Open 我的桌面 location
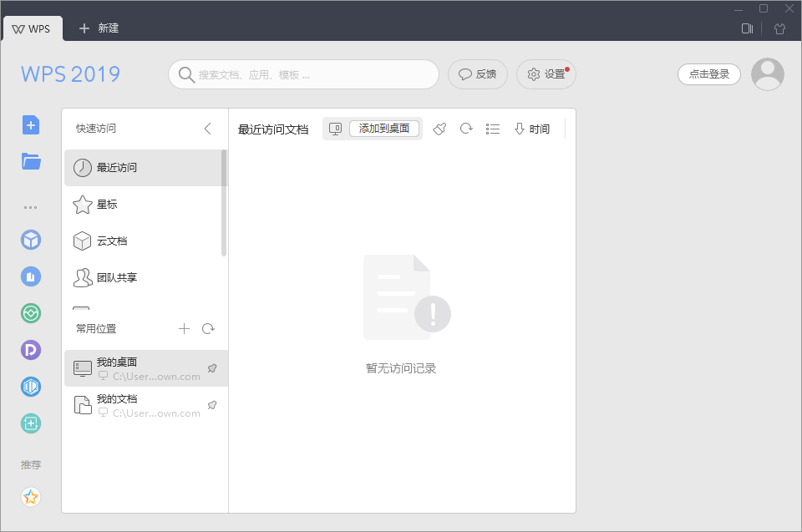 pos(145,368)
